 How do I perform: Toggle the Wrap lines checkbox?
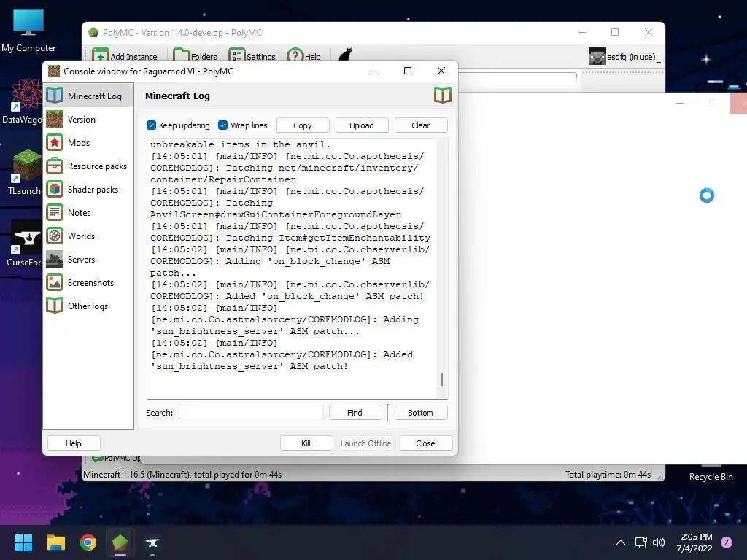point(223,125)
